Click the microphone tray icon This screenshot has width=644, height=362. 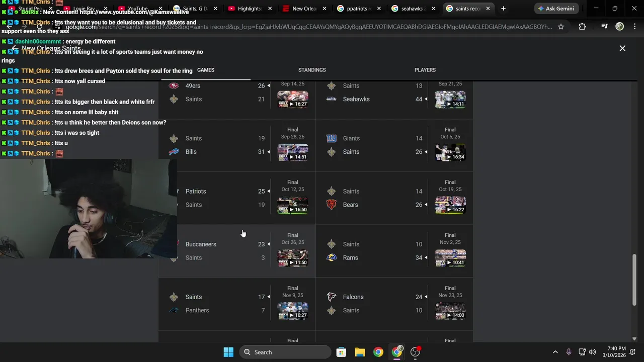[569, 352]
